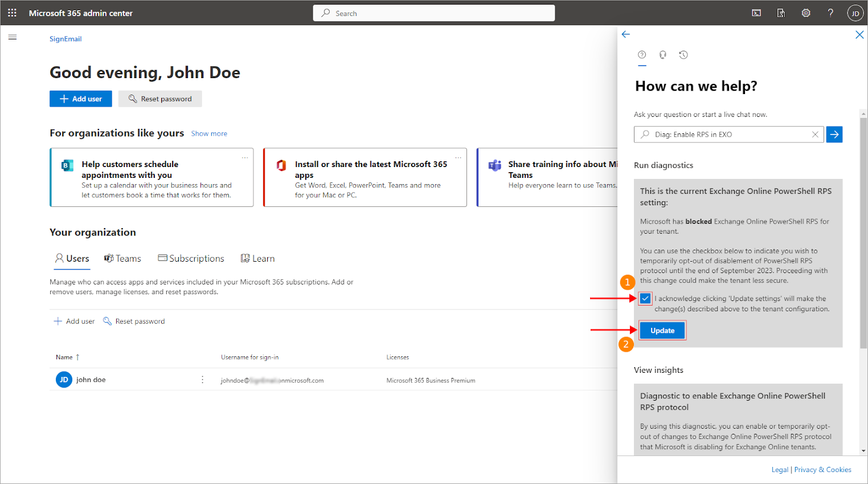Switch to the Learn tab

click(x=257, y=258)
